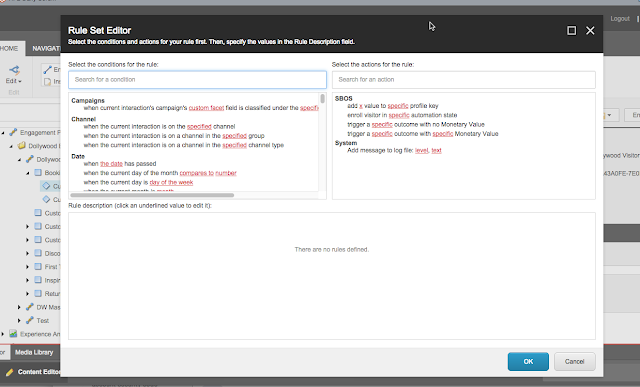Viewport: 640px width, 387px height.
Task: Confirm the rule with OK button
Action: click(528, 361)
